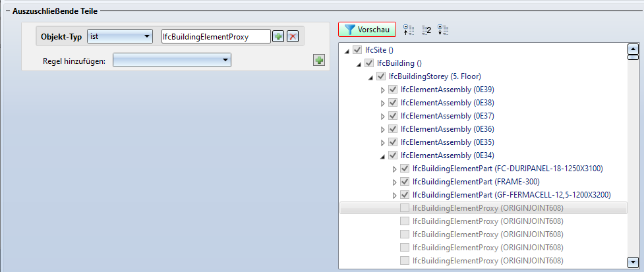Viewport: 644px width, 272px height.
Task: Collapse IfcElementAssembly 0E34 node
Action: (x=383, y=156)
